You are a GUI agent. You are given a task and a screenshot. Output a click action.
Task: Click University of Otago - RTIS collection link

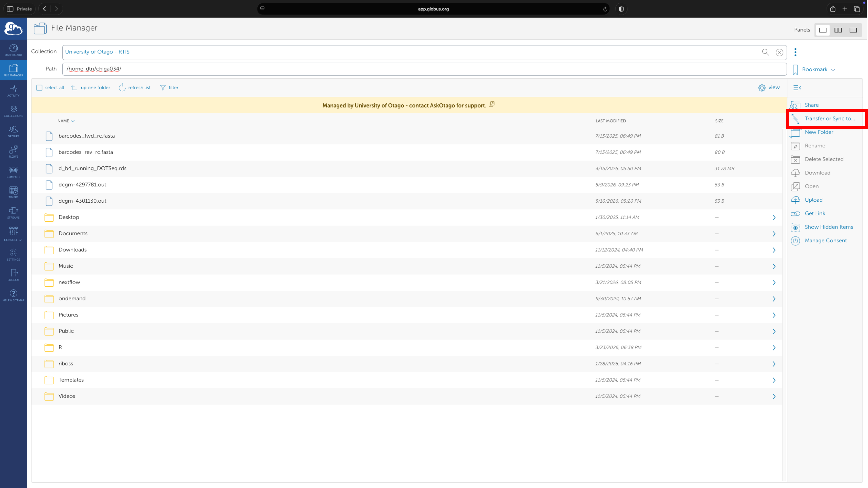coord(97,52)
